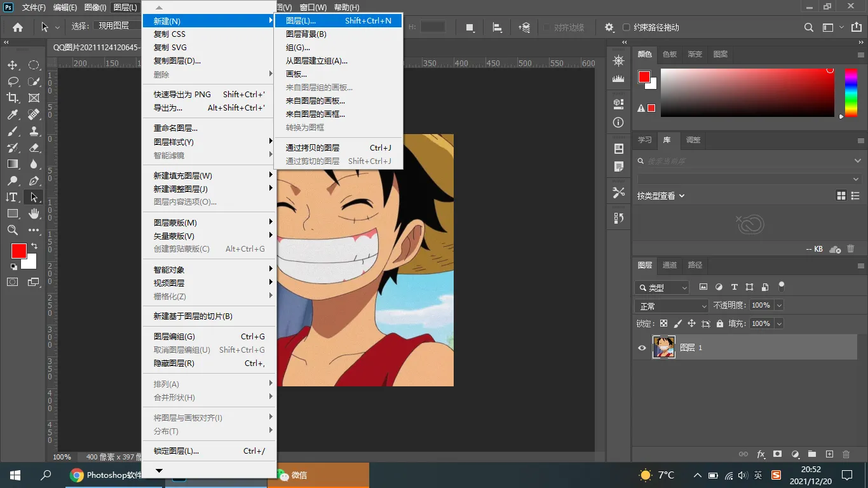Select the Dodge tool
This screenshot has width=868, height=488.
click(x=13, y=180)
